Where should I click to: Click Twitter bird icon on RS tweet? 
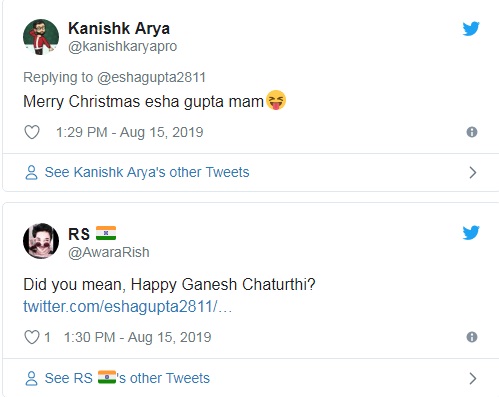[x=471, y=233]
